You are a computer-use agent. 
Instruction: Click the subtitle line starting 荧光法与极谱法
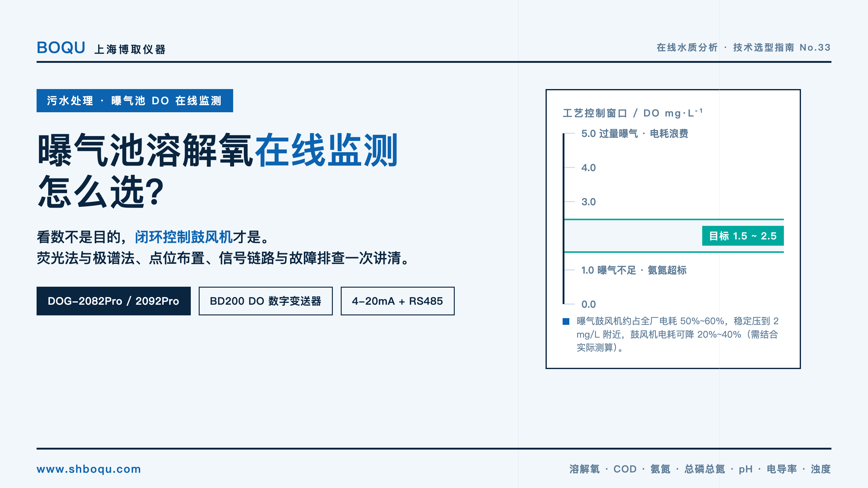click(x=224, y=258)
